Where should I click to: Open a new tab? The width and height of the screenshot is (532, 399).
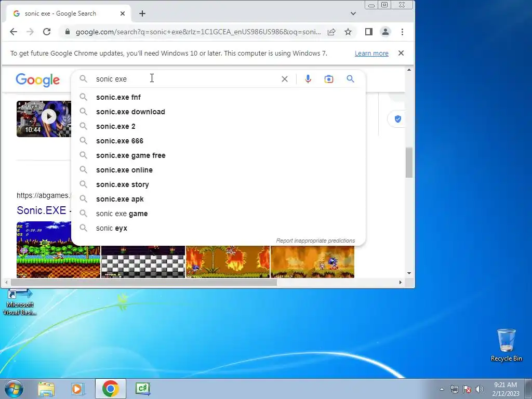142,14
